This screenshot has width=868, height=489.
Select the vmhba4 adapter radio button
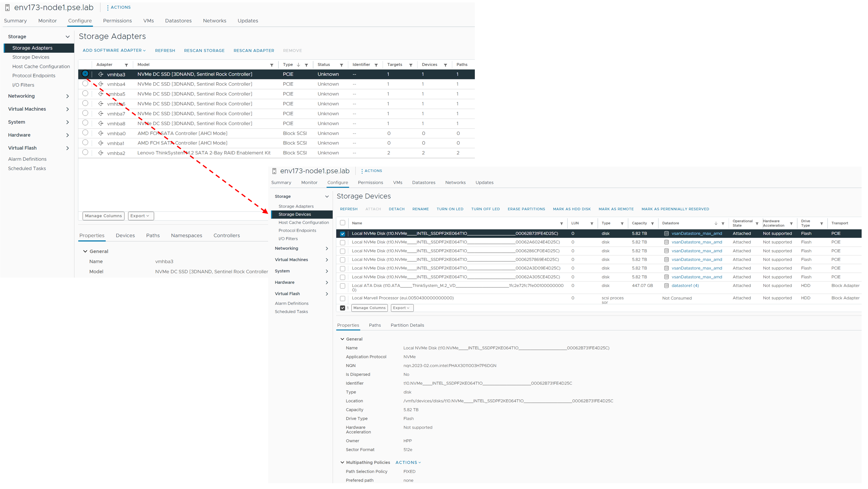[85, 83]
